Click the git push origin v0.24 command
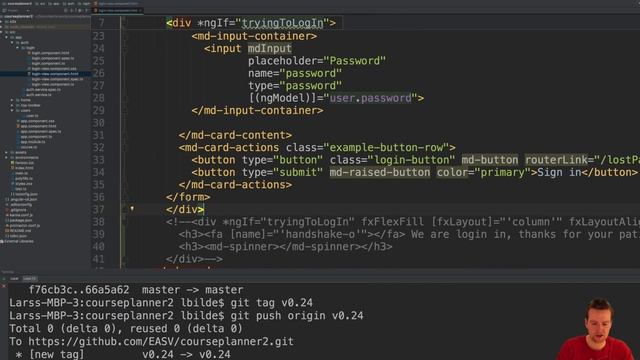Image resolution: width=640 pixels, height=360 pixels. 297,316
